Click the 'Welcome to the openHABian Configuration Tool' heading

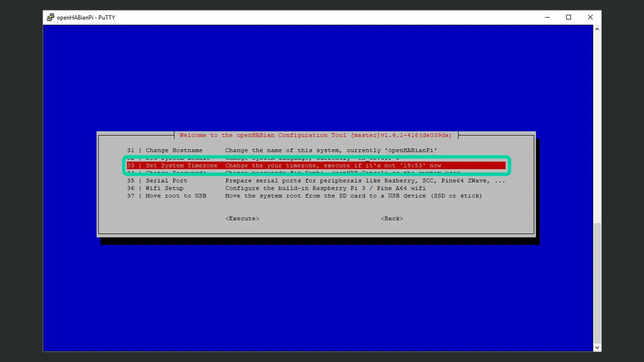click(263, 135)
